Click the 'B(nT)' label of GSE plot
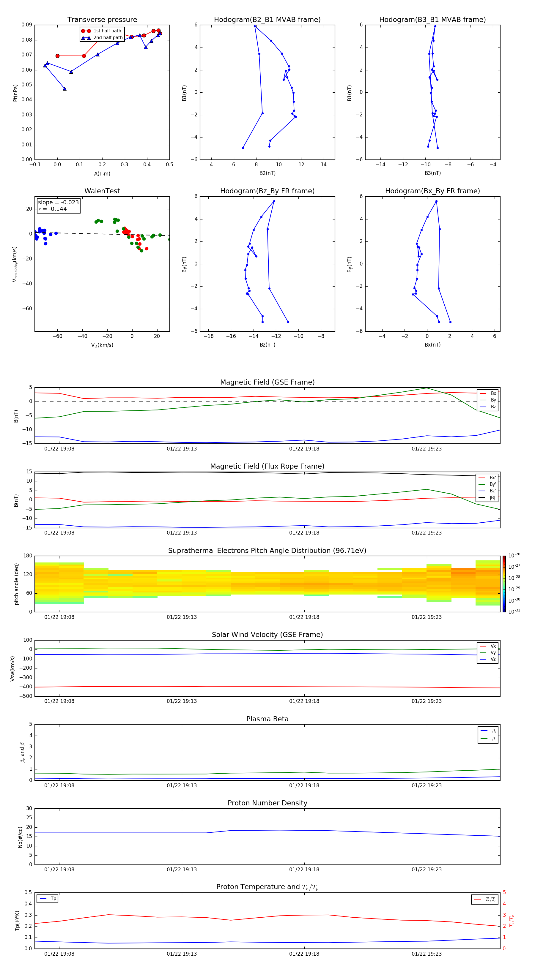Image resolution: width=535 pixels, height=980 pixels. [x=16, y=416]
